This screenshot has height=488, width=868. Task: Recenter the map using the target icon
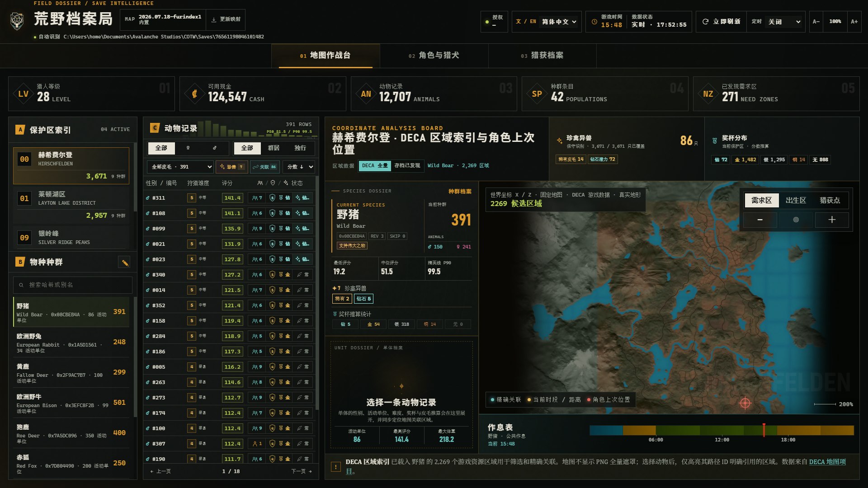click(796, 220)
